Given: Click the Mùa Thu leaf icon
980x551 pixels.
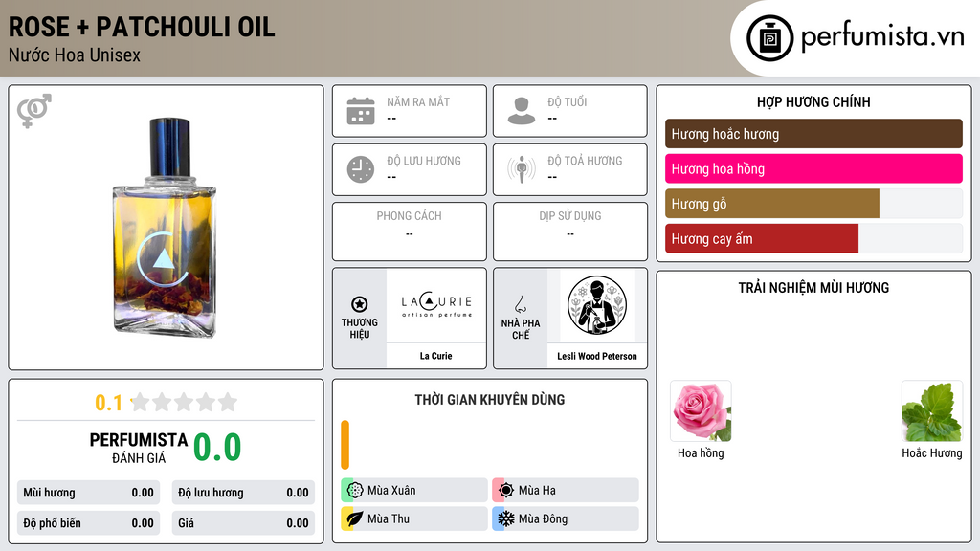Looking at the screenshot, I should click(355, 518).
